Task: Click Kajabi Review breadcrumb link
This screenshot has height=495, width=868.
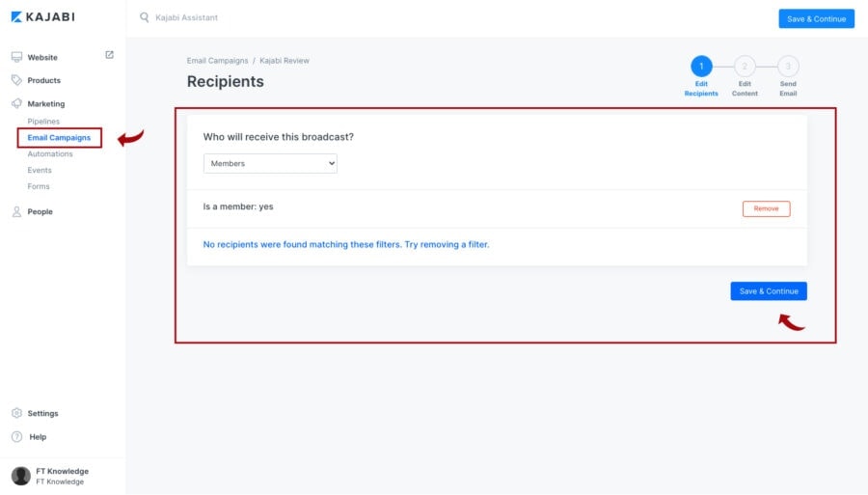Action: [x=285, y=61]
